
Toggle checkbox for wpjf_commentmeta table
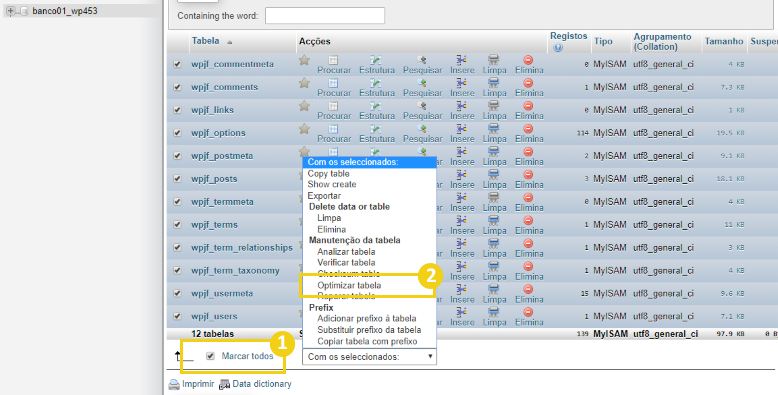(178, 65)
